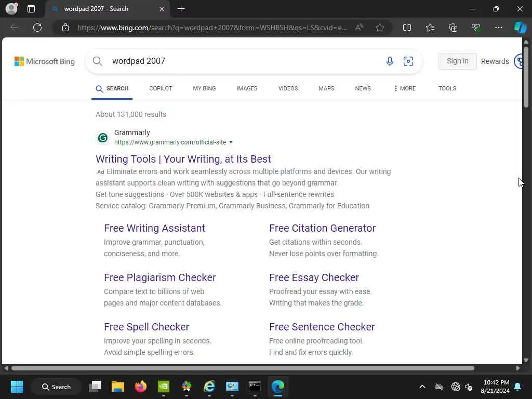The height and width of the screenshot is (399, 532).
Task: Open the clock and date flyout
Action: point(495,387)
